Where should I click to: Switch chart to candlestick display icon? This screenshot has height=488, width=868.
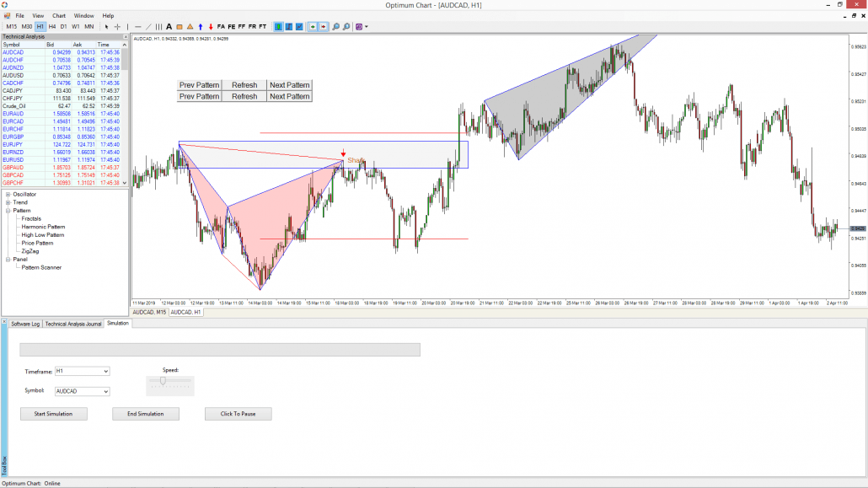pyautogui.click(x=278, y=26)
